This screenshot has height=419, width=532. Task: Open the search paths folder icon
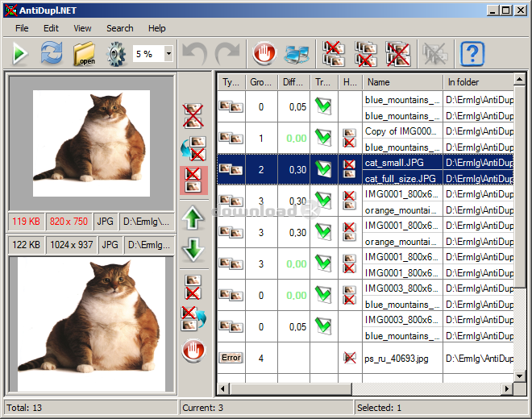(x=84, y=53)
